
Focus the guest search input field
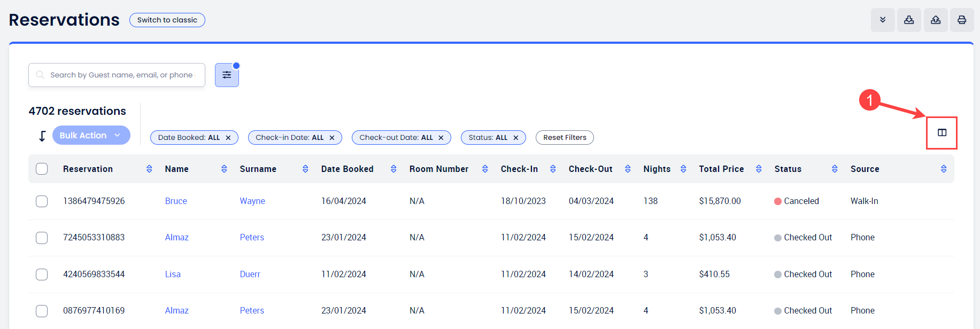pyautogui.click(x=121, y=75)
